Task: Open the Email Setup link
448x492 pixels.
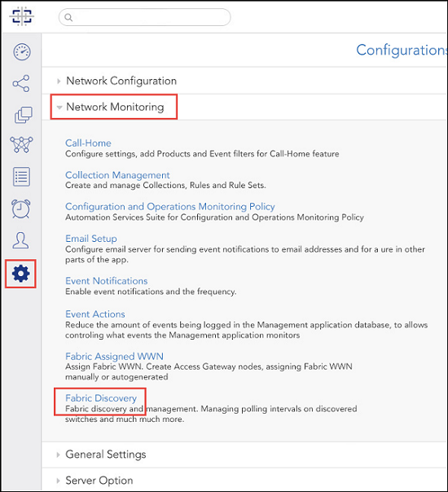Action: pyautogui.click(x=91, y=239)
